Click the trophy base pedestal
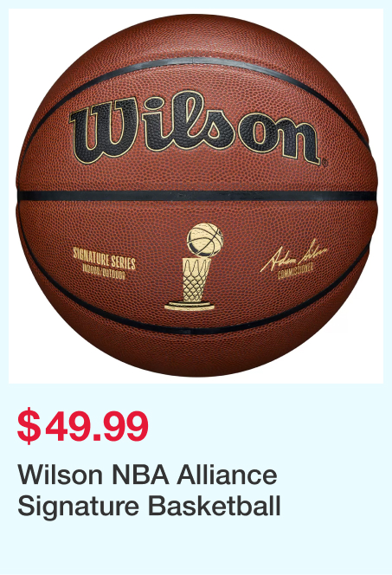 click(x=190, y=306)
